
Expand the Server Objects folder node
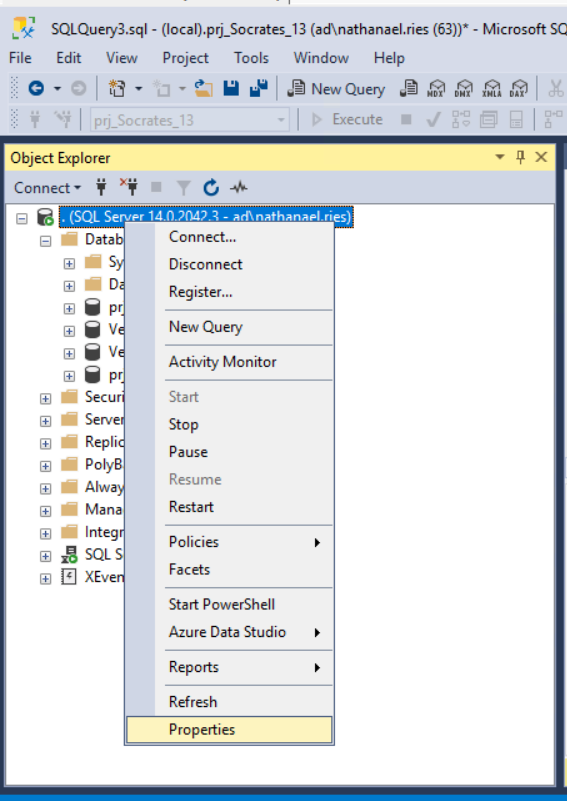click(45, 421)
